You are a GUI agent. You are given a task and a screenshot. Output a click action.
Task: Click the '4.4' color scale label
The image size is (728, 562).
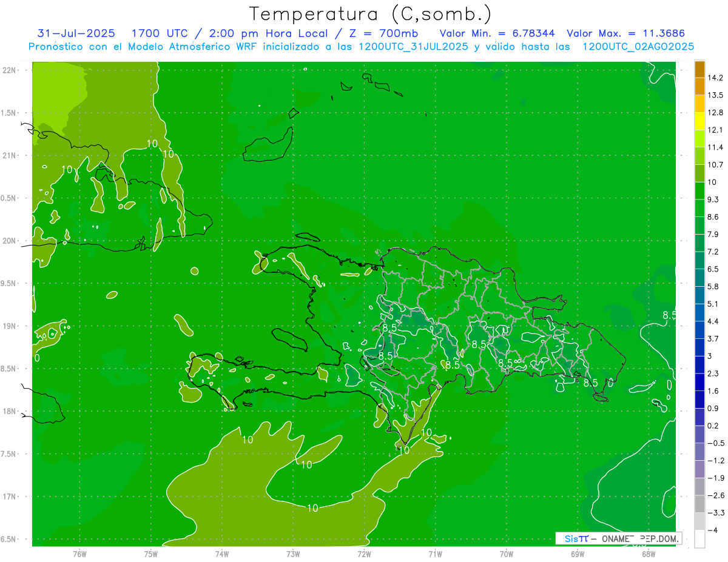tap(713, 321)
